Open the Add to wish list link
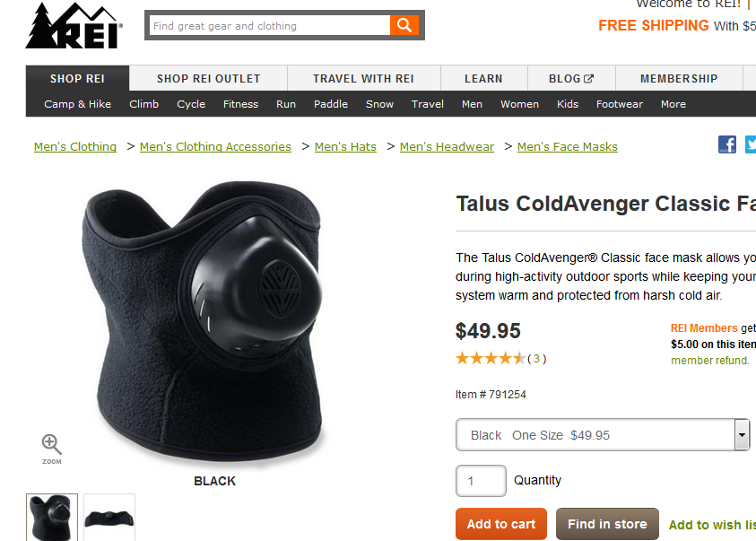 [x=712, y=525]
